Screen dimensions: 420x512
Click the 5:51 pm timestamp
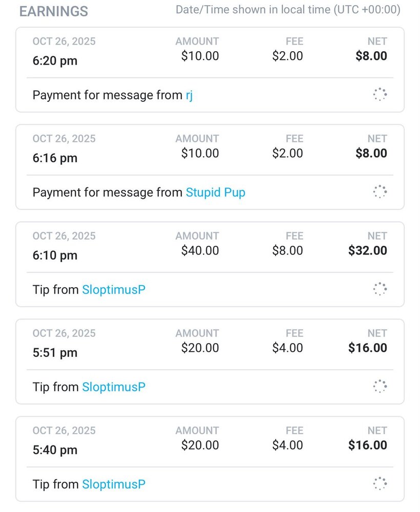coord(55,353)
